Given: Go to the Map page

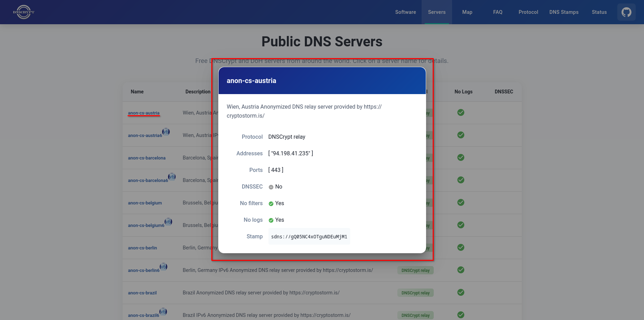Looking at the screenshot, I should [x=467, y=12].
